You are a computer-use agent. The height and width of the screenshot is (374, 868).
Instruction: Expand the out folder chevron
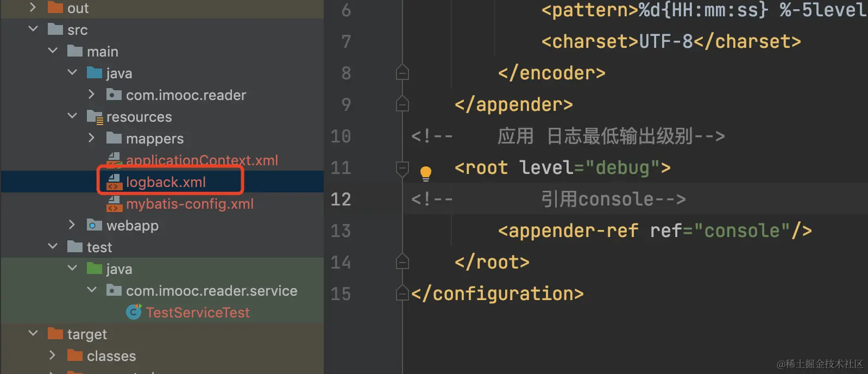point(33,8)
